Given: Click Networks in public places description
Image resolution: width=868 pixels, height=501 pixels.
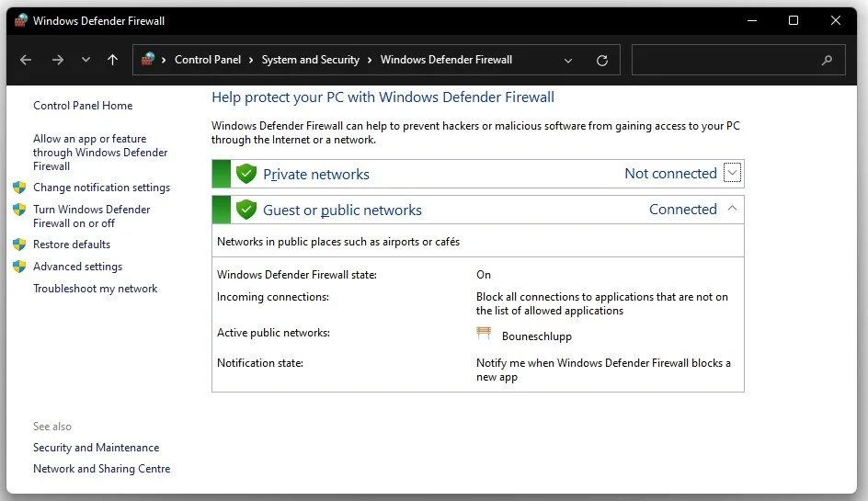Looking at the screenshot, I should pyautogui.click(x=338, y=242).
